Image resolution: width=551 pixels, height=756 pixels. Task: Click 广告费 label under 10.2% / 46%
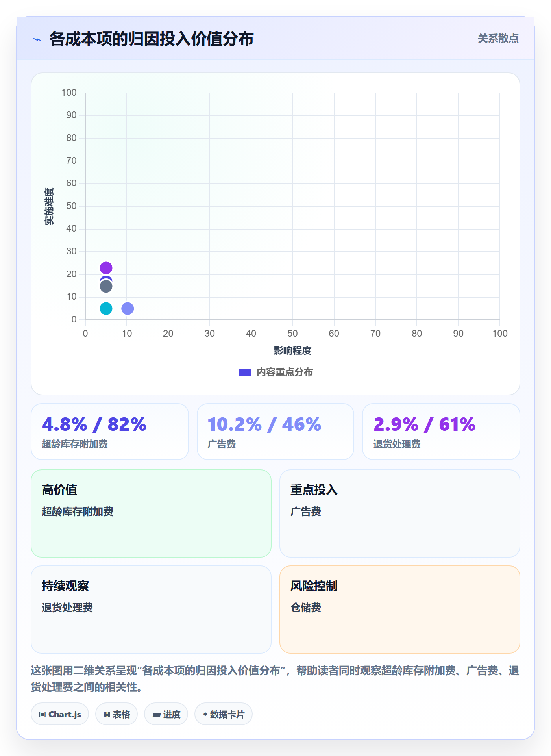point(222,444)
